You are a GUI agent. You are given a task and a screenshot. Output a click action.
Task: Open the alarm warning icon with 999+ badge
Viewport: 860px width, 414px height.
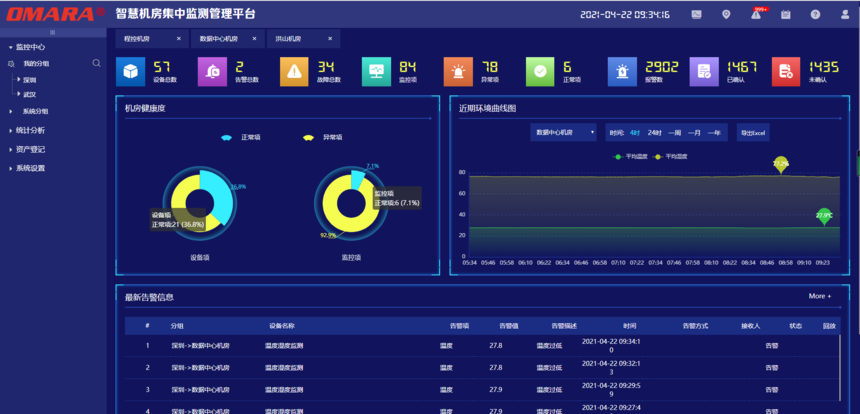click(757, 14)
